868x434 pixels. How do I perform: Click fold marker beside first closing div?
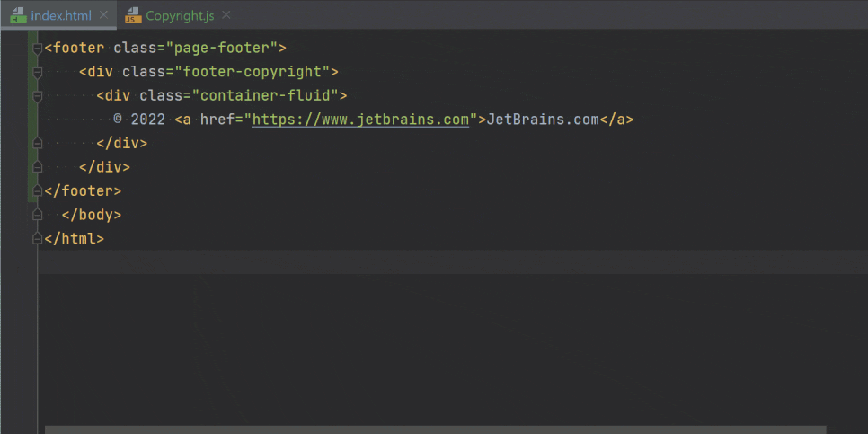37,144
